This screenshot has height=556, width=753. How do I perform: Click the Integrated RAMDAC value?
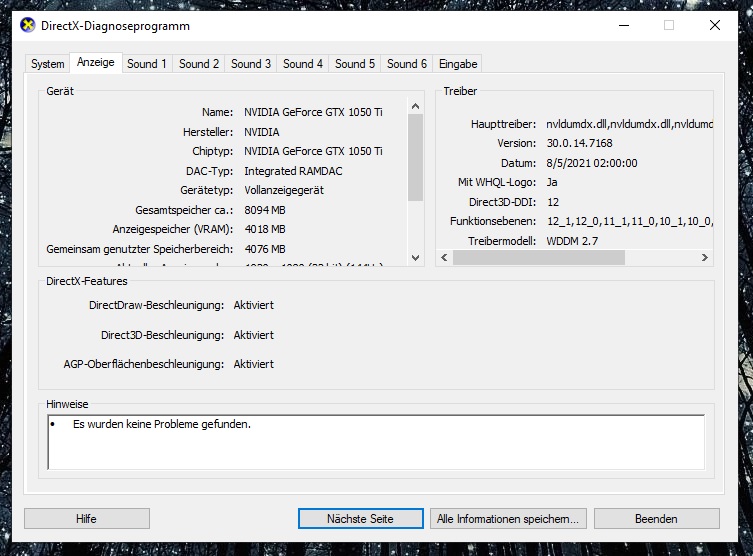(293, 171)
